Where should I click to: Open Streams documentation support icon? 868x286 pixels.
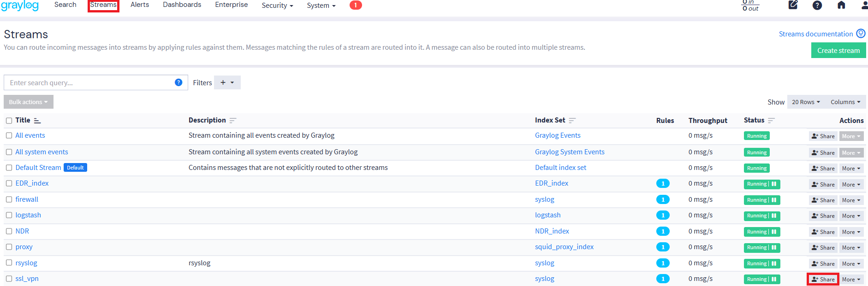pyautogui.click(x=861, y=34)
